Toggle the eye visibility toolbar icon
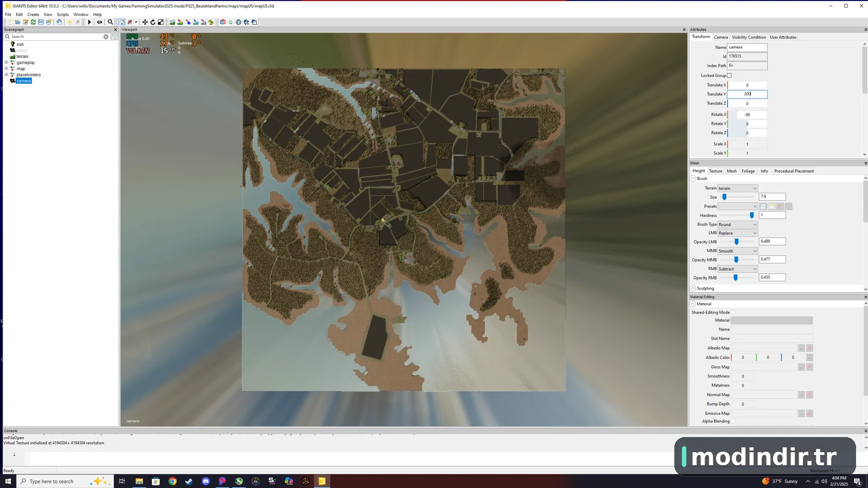Viewport: 868px width, 488px height. tap(99, 22)
